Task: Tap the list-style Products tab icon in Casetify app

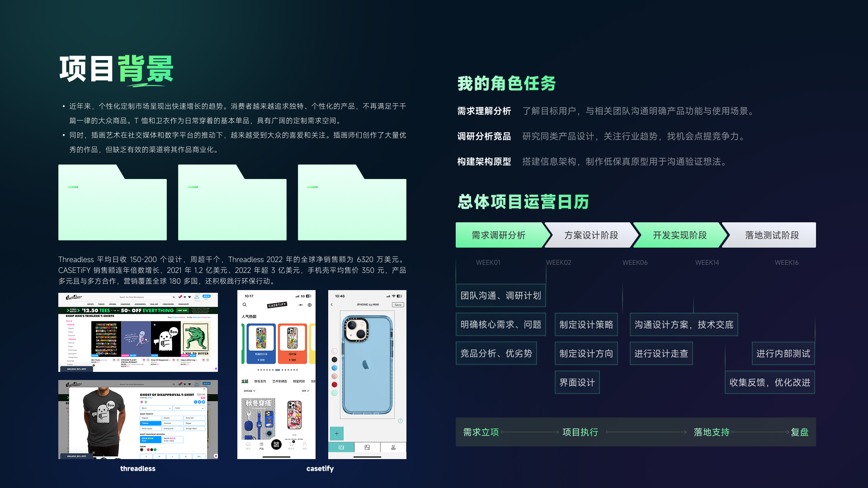Action: pos(261,445)
